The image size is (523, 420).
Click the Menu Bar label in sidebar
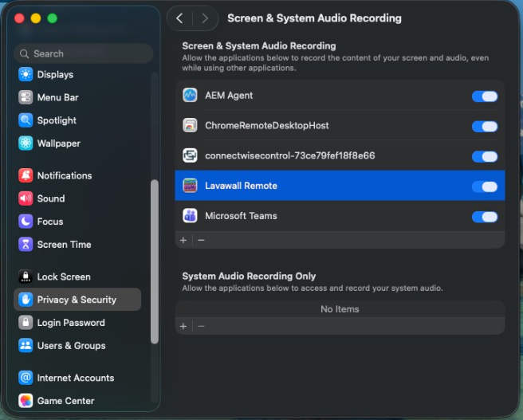[57, 97]
